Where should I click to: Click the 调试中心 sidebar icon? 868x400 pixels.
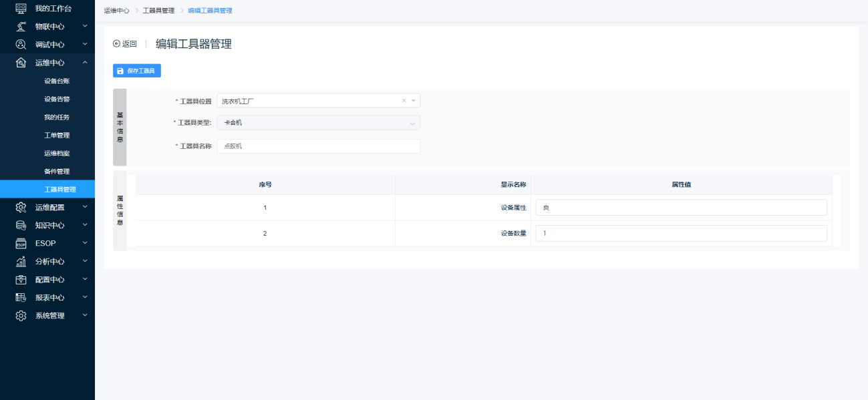(21, 45)
